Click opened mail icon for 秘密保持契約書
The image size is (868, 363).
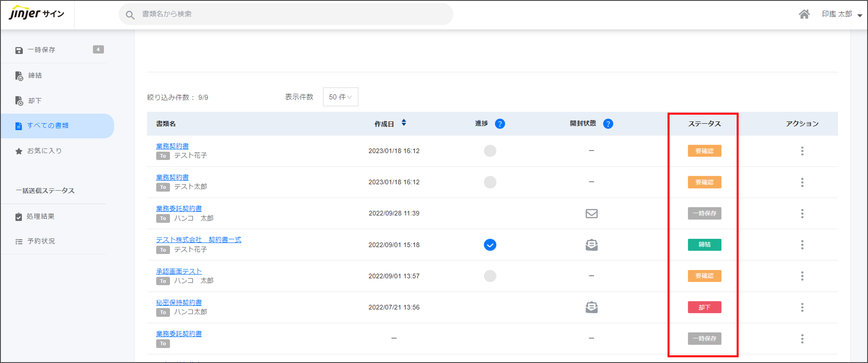pyautogui.click(x=591, y=307)
